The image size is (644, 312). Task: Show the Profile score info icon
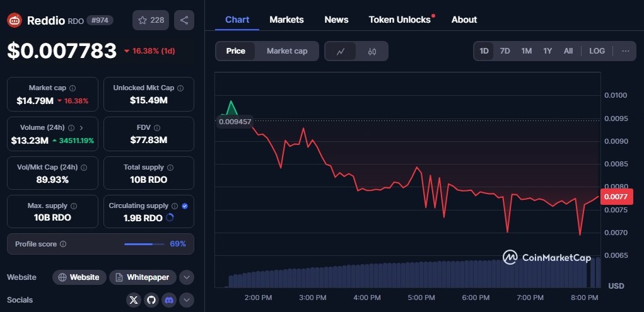click(63, 244)
